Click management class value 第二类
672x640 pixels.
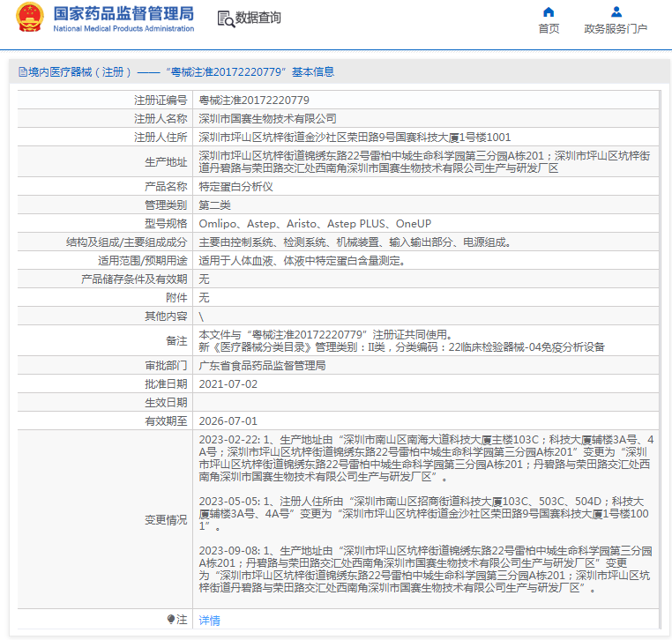click(x=214, y=205)
